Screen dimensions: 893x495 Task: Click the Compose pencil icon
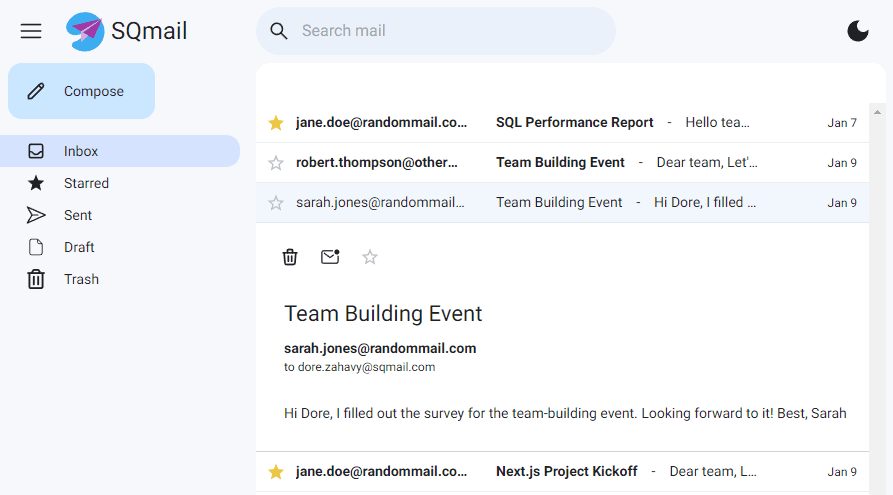point(36,91)
